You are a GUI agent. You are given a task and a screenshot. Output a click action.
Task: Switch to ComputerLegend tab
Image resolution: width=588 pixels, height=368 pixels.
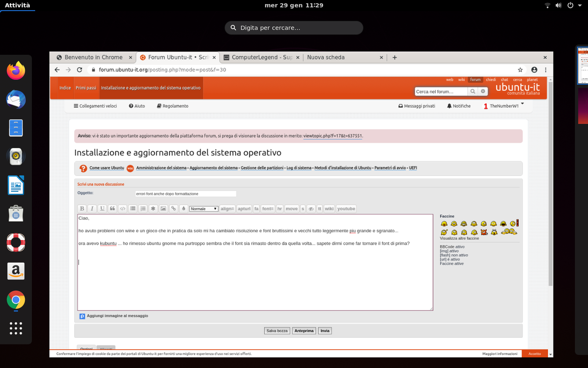261,57
